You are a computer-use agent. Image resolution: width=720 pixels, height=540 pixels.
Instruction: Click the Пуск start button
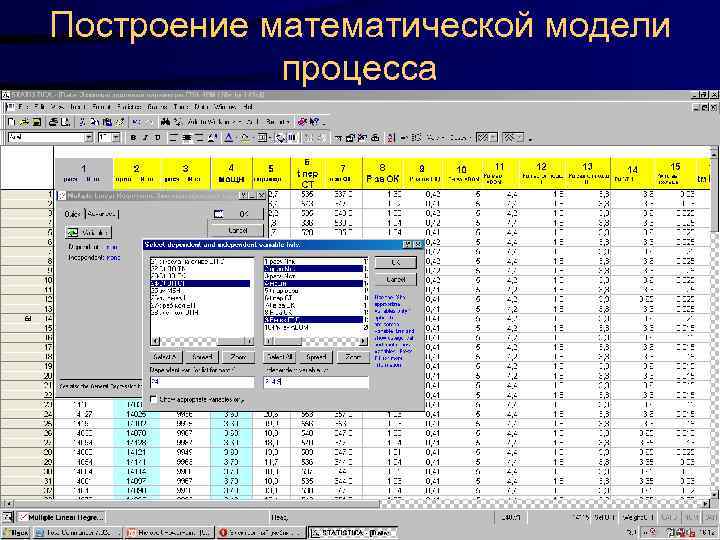pyautogui.click(x=16, y=533)
